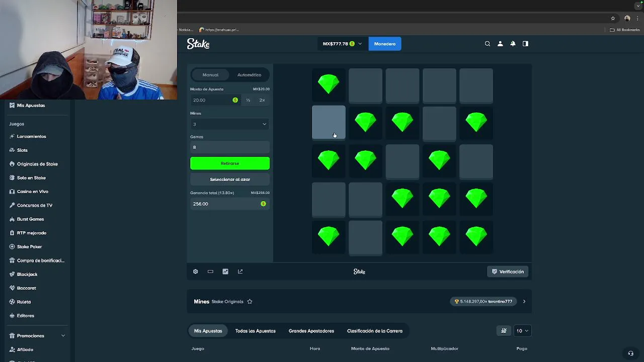Viewport: 644px width, 362px height.
Task: Open Concursos de TV section
Action: (35, 205)
